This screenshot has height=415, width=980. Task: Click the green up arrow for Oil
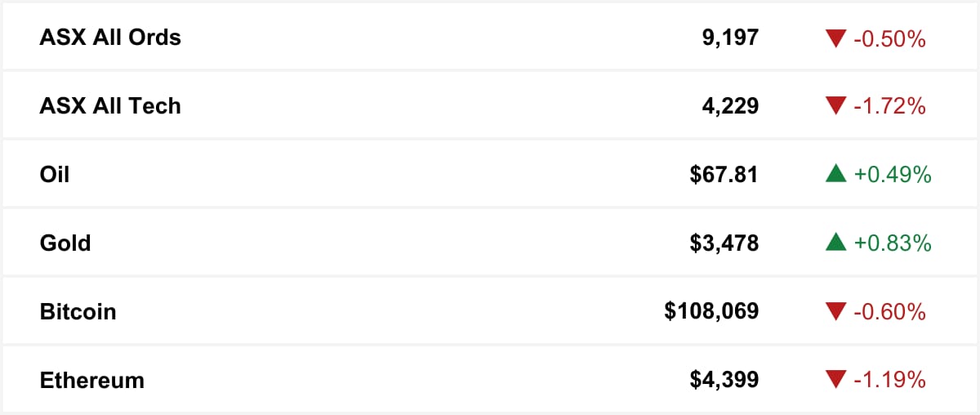[835, 173]
